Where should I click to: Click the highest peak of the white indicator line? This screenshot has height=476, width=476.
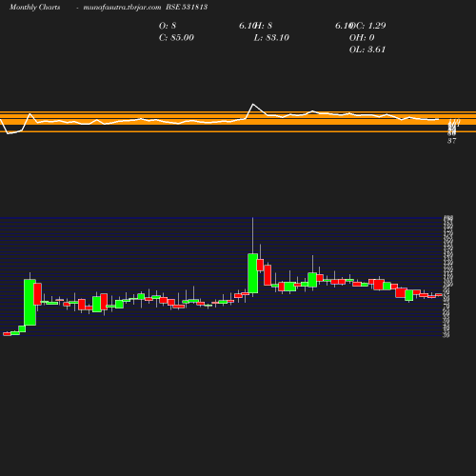(253, 104)
